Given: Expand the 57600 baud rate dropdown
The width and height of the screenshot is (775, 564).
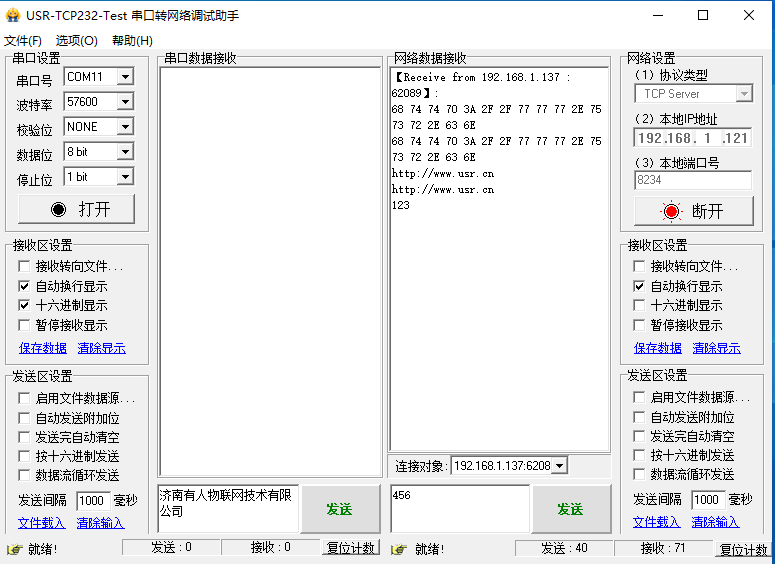Looking at the screenshot, I should click(x=125, y=102).
